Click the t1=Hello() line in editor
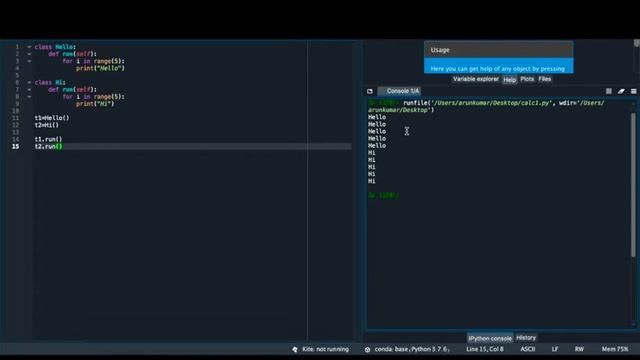 (52, 118)
